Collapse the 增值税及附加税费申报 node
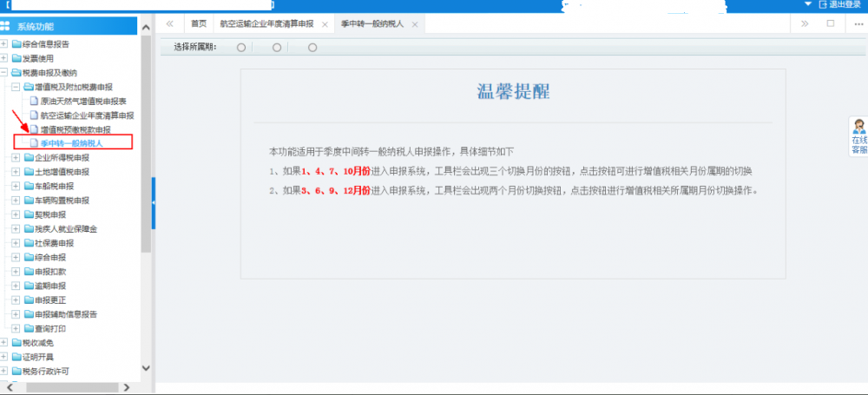The height and width of the screenshot is (395, 868). click(16, 87)
